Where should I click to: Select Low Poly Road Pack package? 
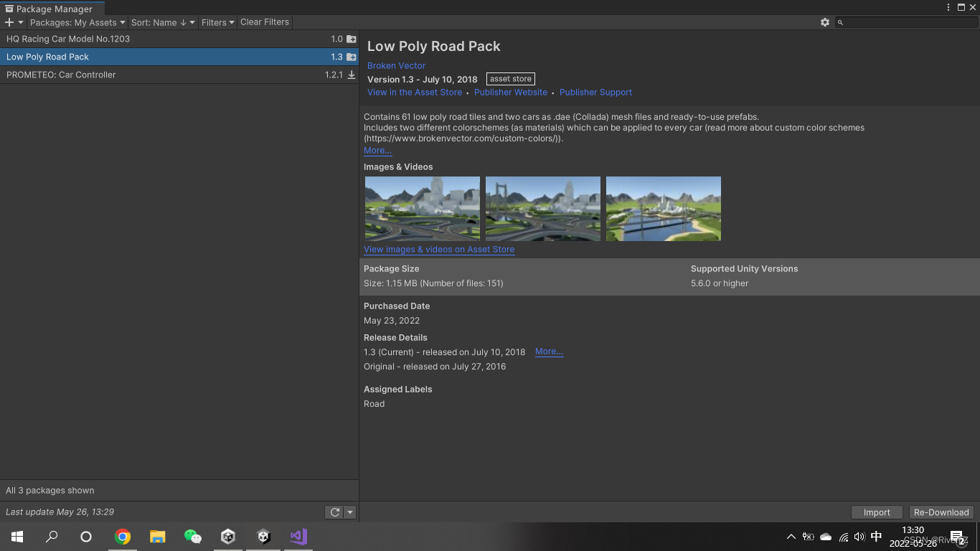pyautogui.click(x=179, y=57)
